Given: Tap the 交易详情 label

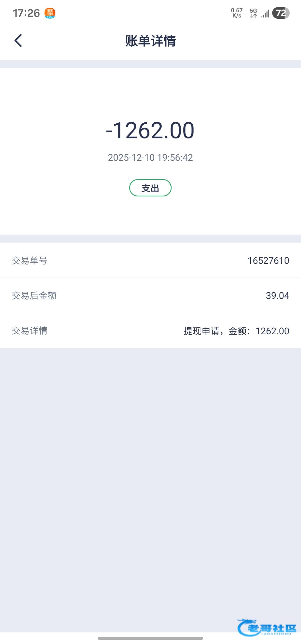Looking at the screenshot, I should coord(30,331).
